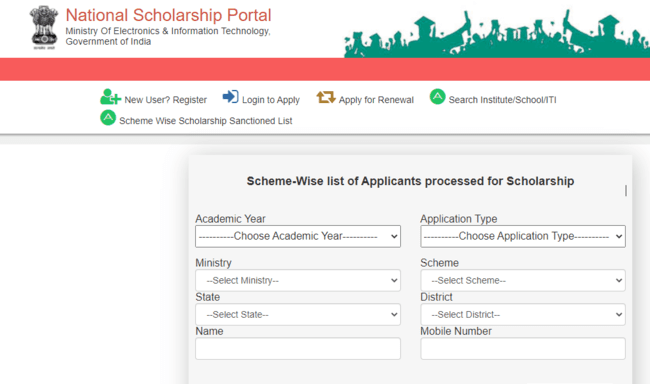Open the Login to Apply link
The height and width of the screenshot is (384, 650).
pos(271,100)
